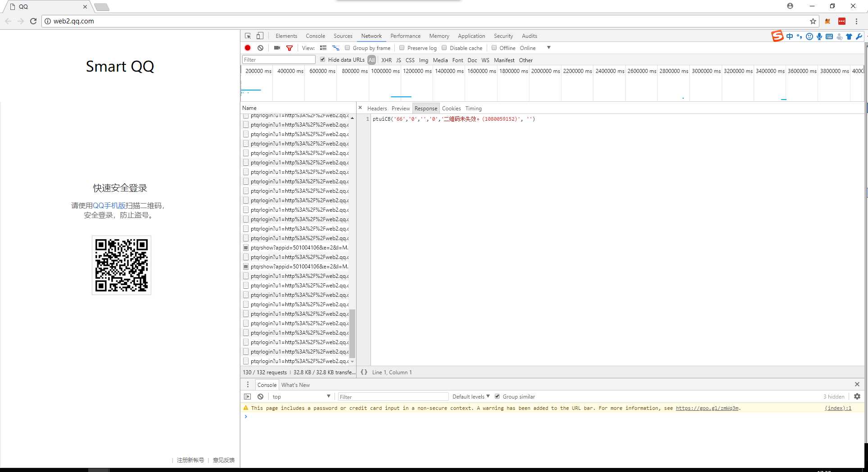Open the Default levels dropdown
The width and height of the screenshot is (868, 472).
click(471, 396)
